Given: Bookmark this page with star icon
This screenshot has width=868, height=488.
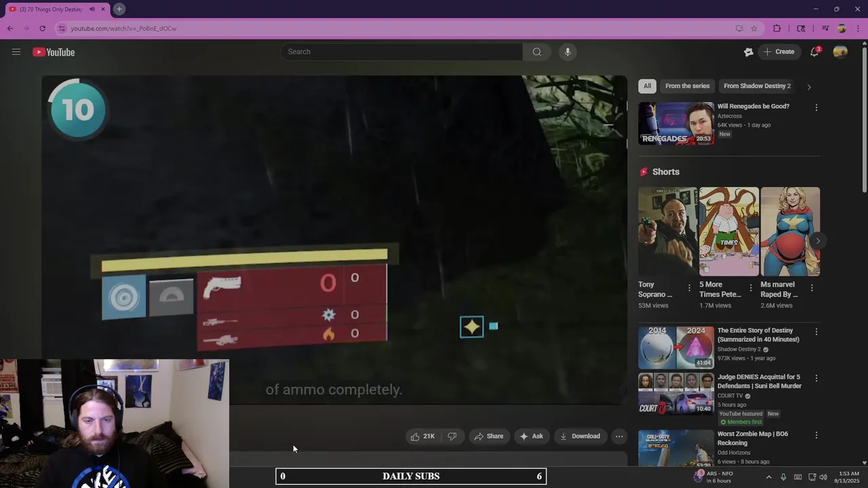Looking at the screenshot, I should click(x=753, y=28).
